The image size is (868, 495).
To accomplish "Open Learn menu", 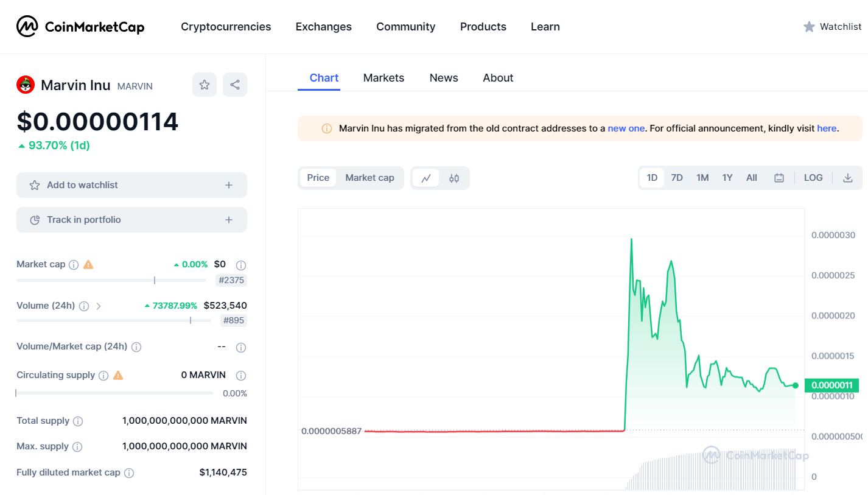I will coord(545,27).
